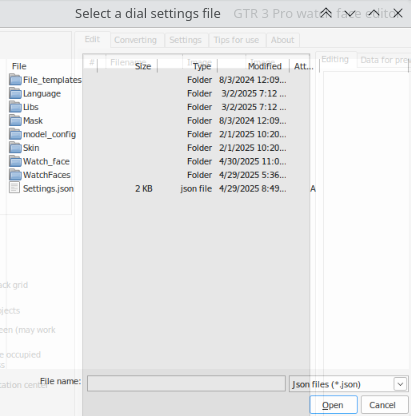Image resolution: width=411 pixels, height=416 pixels.
Task: Cancel the file selection dialog
Action: coord(382,405)
